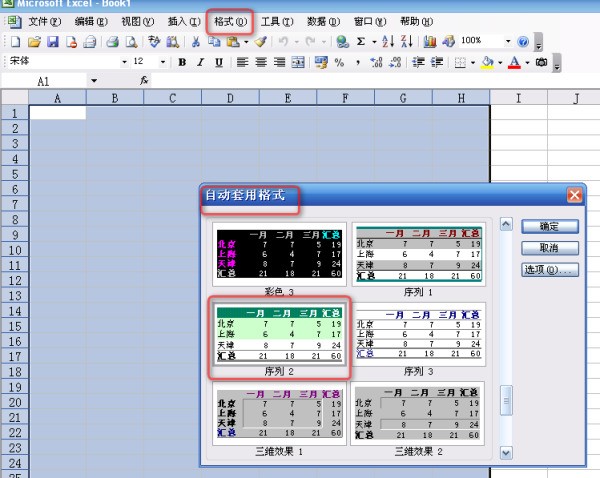Open the zoom 100% dropdown
Screen dimensions: 600x478
(x=508, y=41)
